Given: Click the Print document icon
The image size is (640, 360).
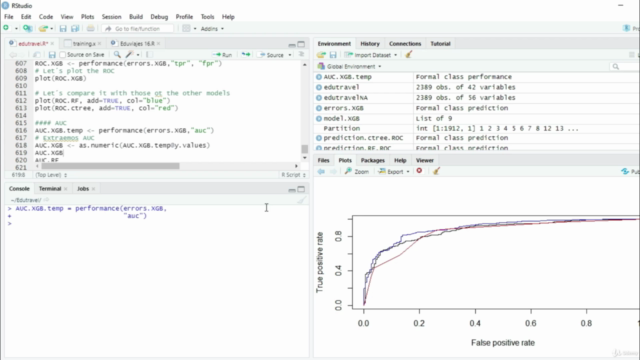Looking at the screenshot, I should [91, 29].
